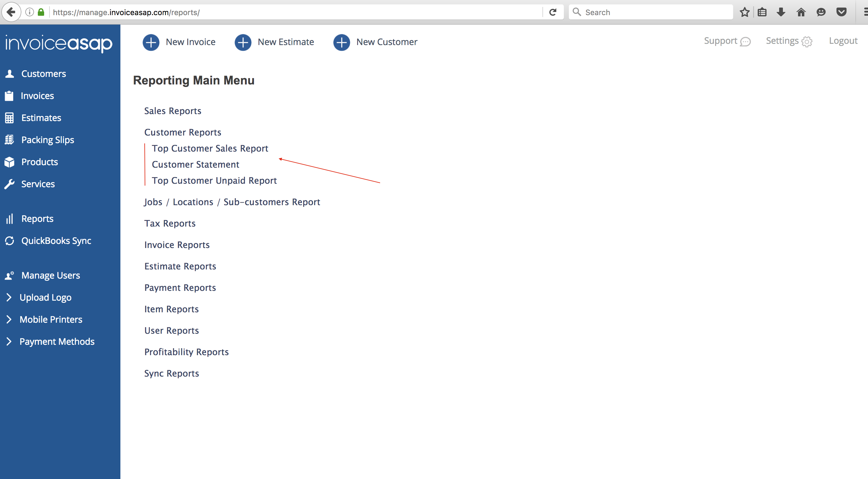Expand Payment Methods sidebar chevron
This screenshot has height=479, width=868.
click(9, 342)
